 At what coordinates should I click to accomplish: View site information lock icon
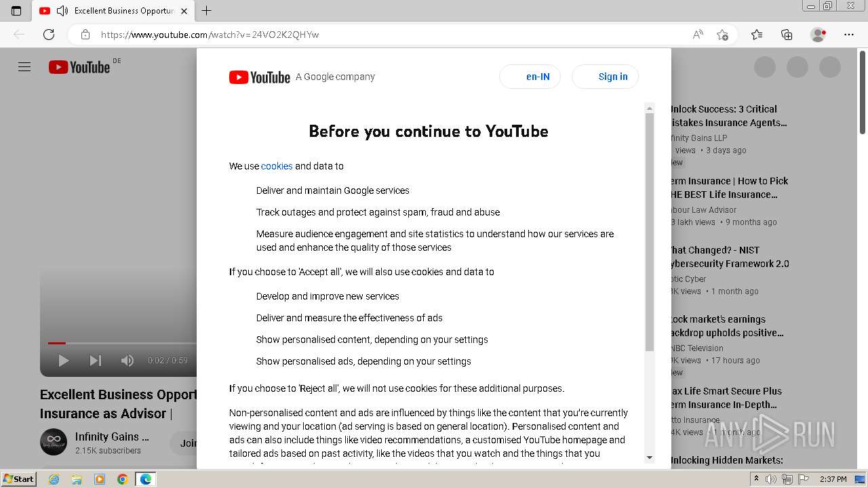[85, 35]
